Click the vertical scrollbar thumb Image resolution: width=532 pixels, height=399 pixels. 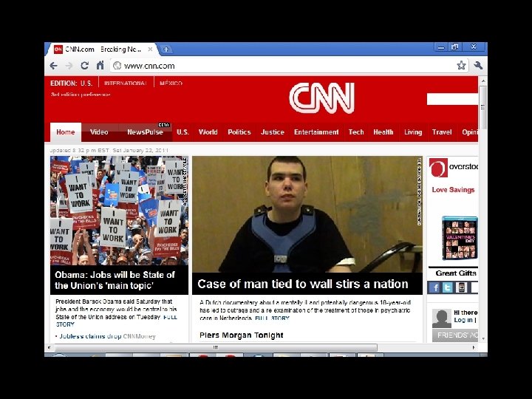point(482,107)
